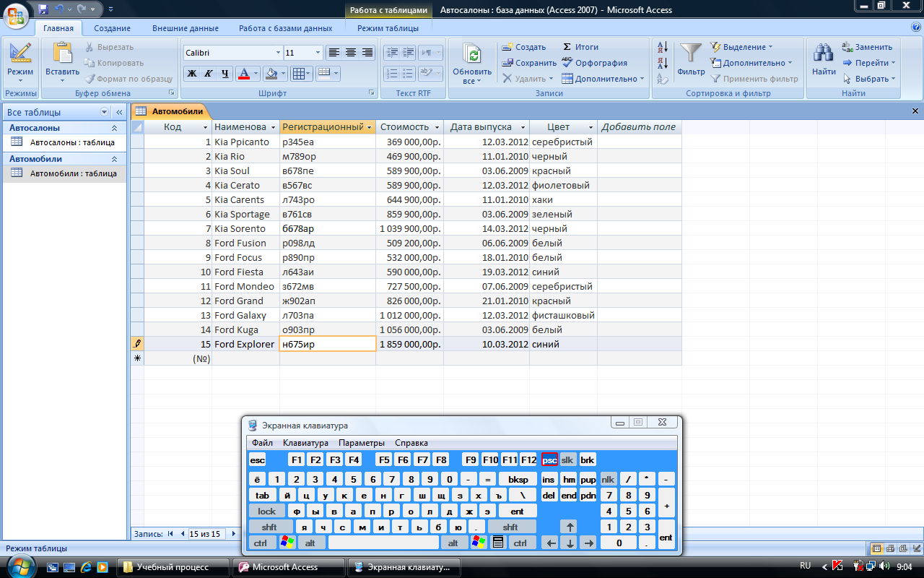Open Дополнительно dropdown in Записи group
Image resolution: width=924 pixels, height=578 pixels.
coord(603,79)
